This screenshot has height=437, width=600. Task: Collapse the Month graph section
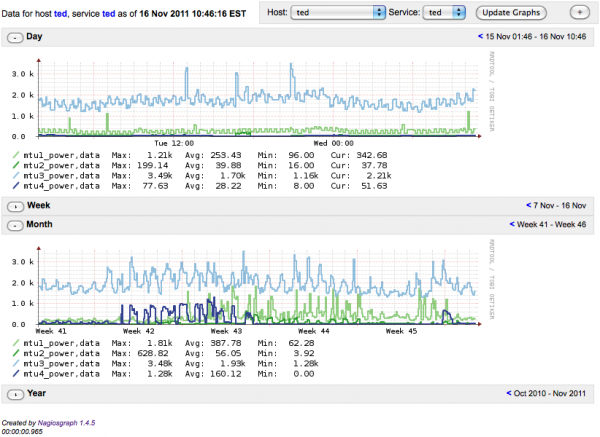pos(15,225)
